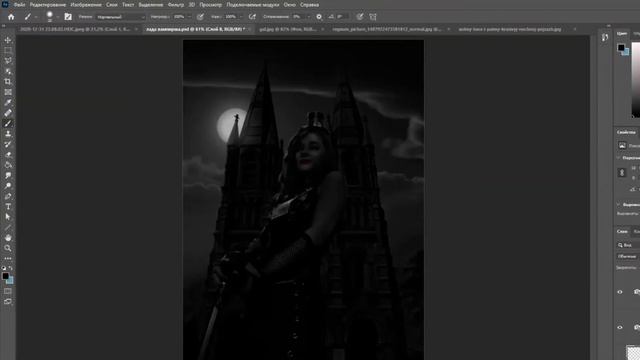Open the Просмотр menu

[x=211, y=5]
